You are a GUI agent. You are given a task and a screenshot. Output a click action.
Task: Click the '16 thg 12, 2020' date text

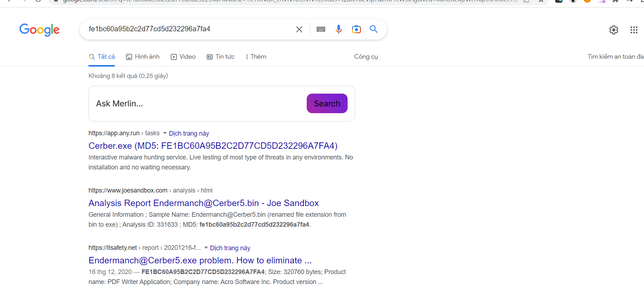point(110,272)
